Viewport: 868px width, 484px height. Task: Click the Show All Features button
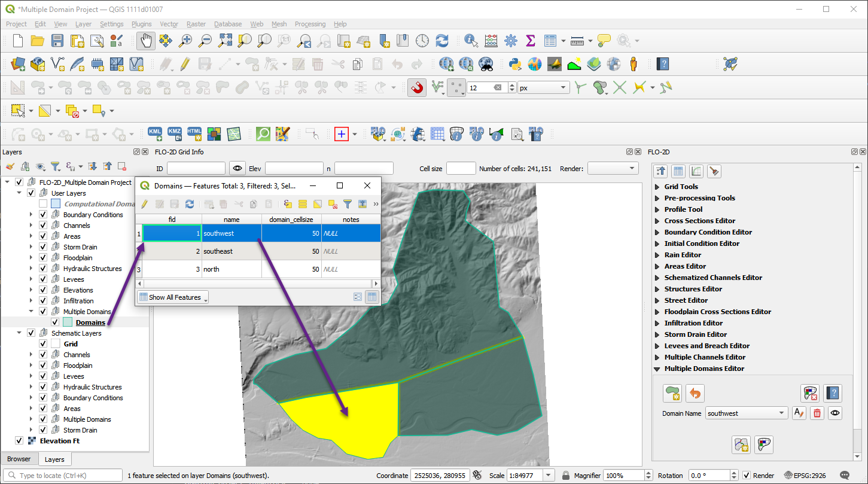pos(173,297)
